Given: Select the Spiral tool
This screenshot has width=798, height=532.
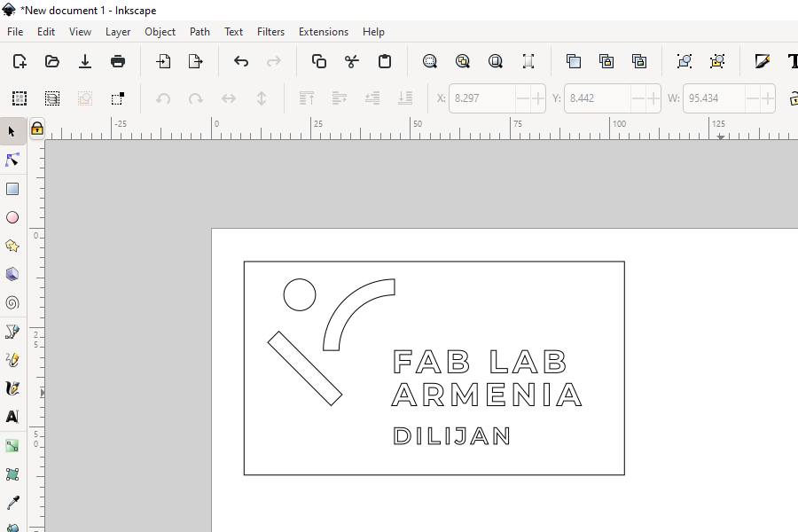Looking at the screenshot, I should click(12, 301).
